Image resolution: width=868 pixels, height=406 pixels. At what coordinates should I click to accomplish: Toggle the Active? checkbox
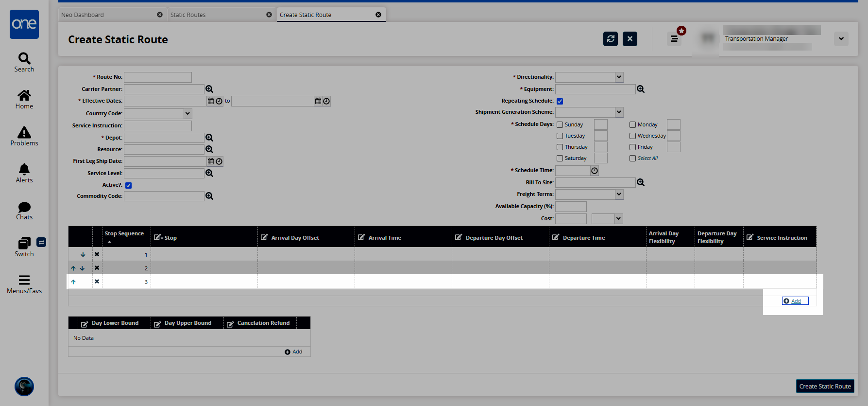tap(128, 185)
